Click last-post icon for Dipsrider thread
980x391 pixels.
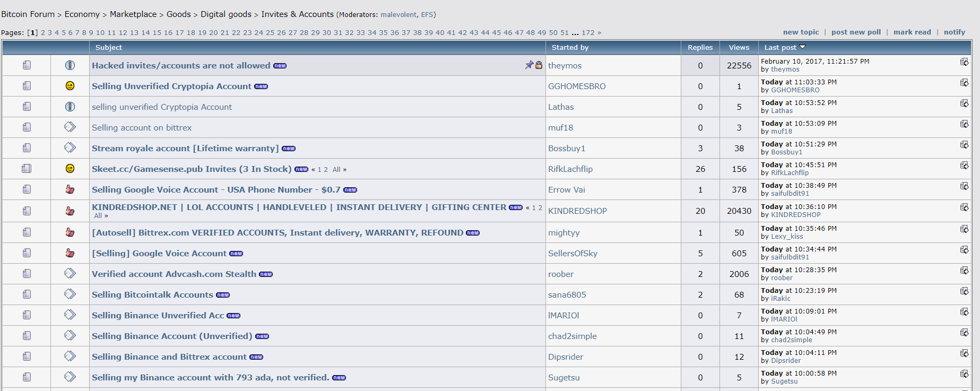pos(964,353)
